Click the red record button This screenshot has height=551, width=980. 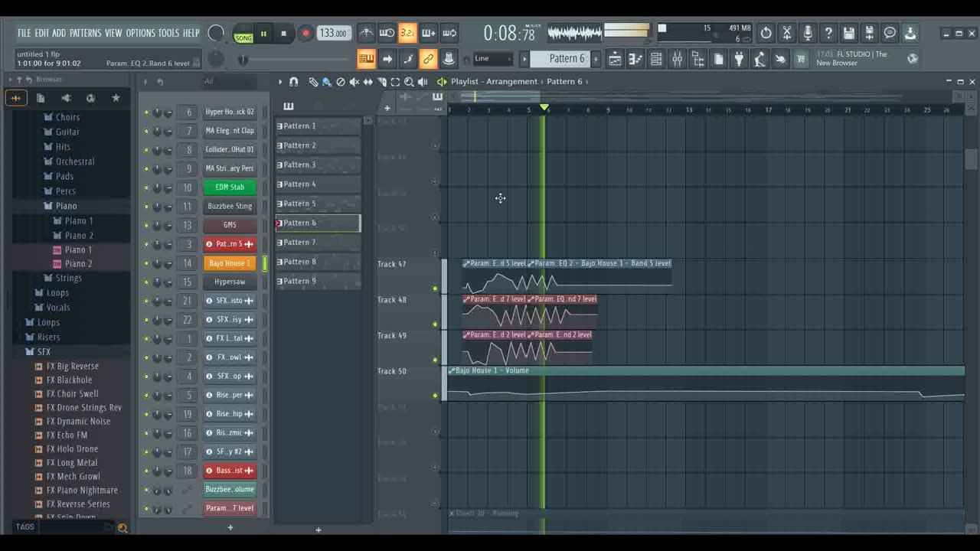305,33
